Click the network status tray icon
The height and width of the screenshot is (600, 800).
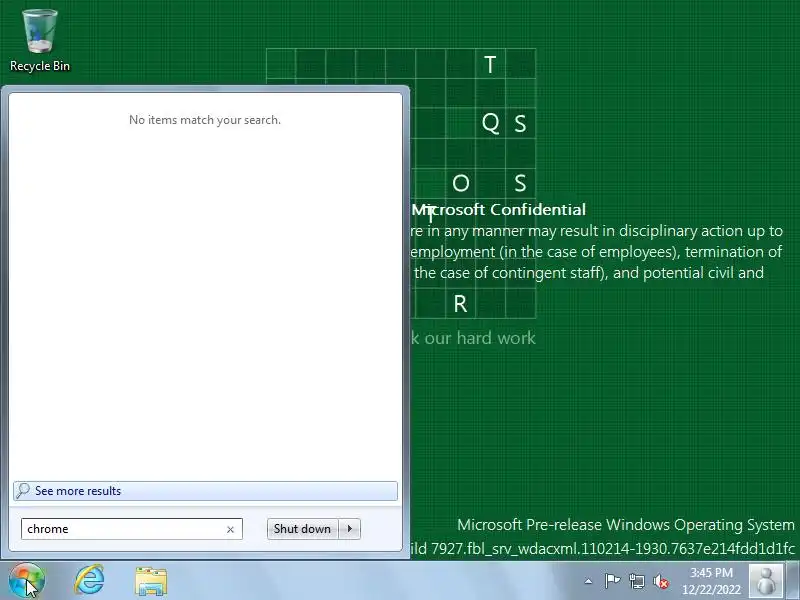pos(636,581)
